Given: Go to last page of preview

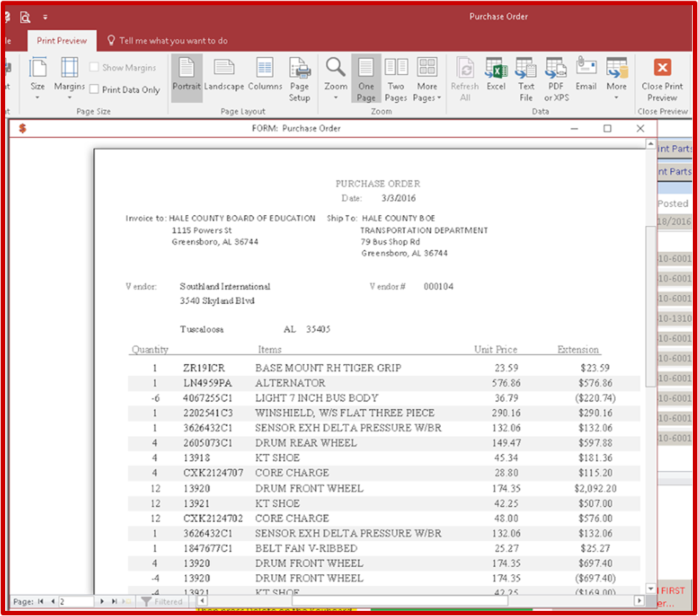Looking at the screenshot, I should click(x=114, y=601).
